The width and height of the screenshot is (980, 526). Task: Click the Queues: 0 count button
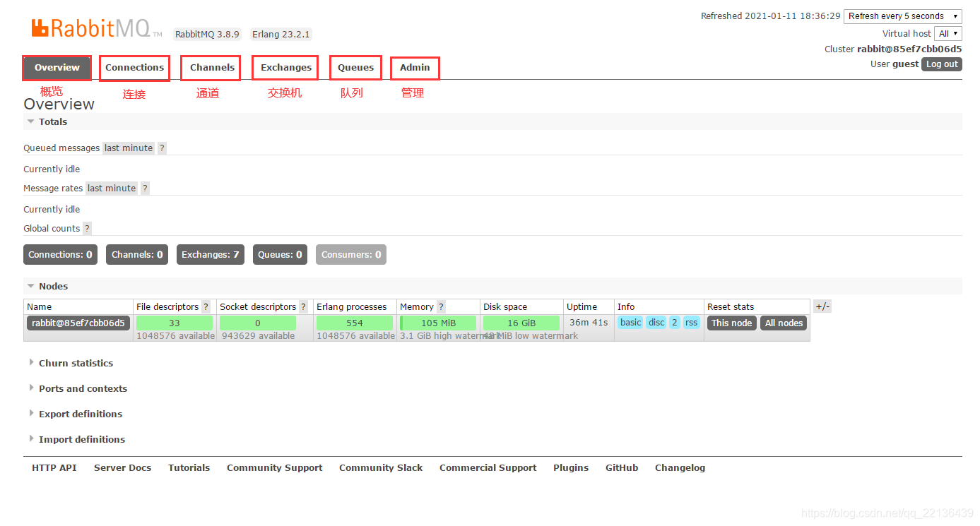pos(280,255)
